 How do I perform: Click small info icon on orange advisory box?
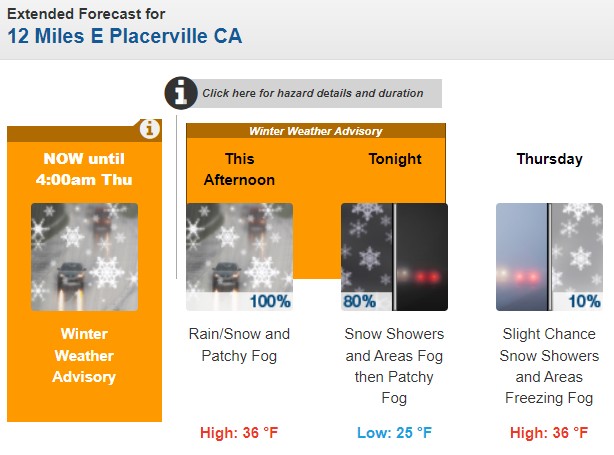149,128
